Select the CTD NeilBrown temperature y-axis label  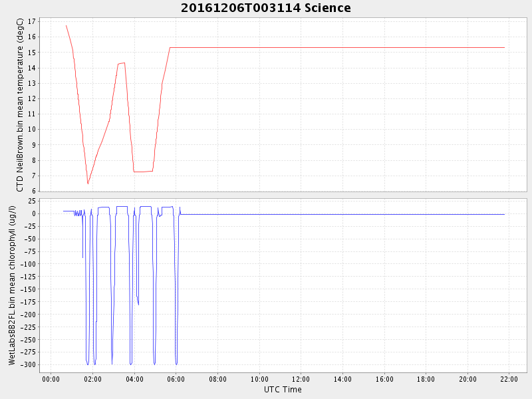click(x=20, y=105)
